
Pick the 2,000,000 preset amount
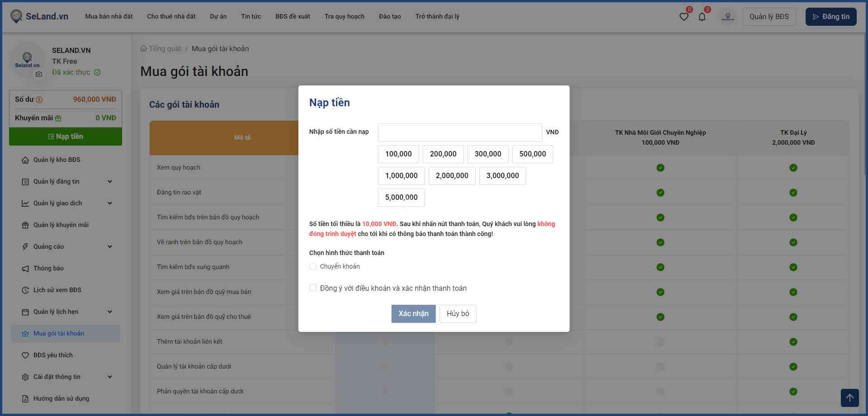click(x=452, y=176)
